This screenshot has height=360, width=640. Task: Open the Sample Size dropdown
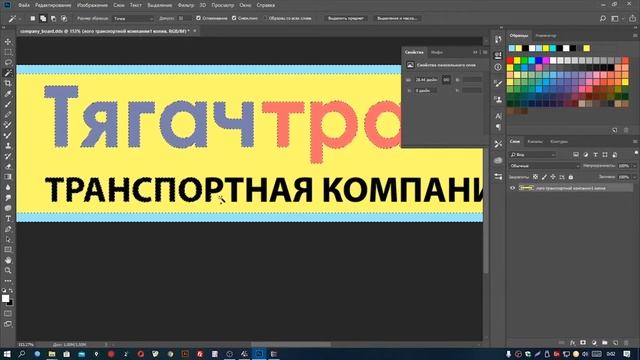click(x=133, y=18)
